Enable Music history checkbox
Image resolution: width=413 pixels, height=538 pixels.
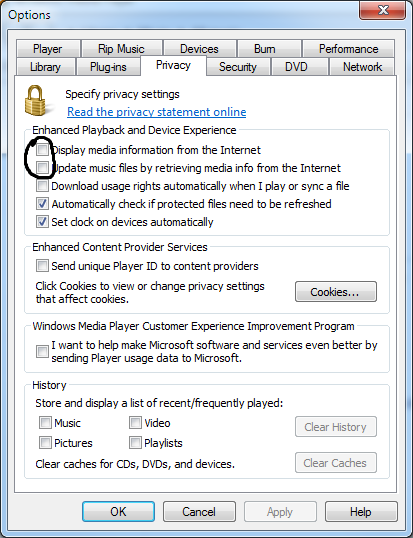pos(45,423)
